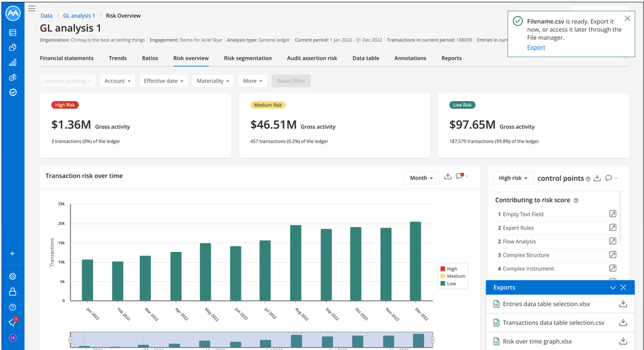
Task: Open chart comments icon with red dot
Action: 460,176
